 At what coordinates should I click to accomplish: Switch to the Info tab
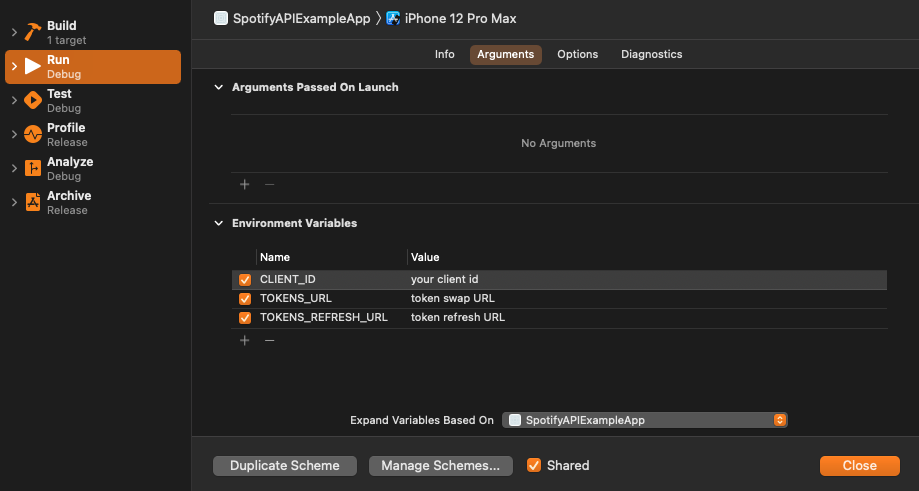[444, 54]
